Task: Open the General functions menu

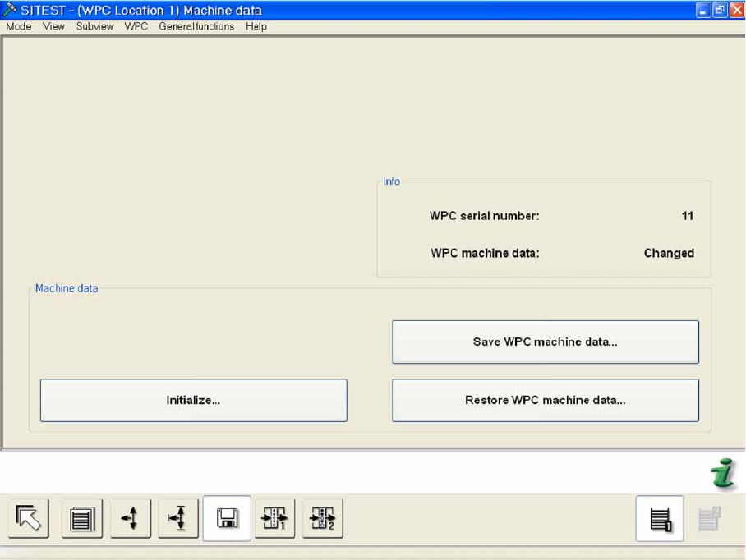Action: pos(196,26)
